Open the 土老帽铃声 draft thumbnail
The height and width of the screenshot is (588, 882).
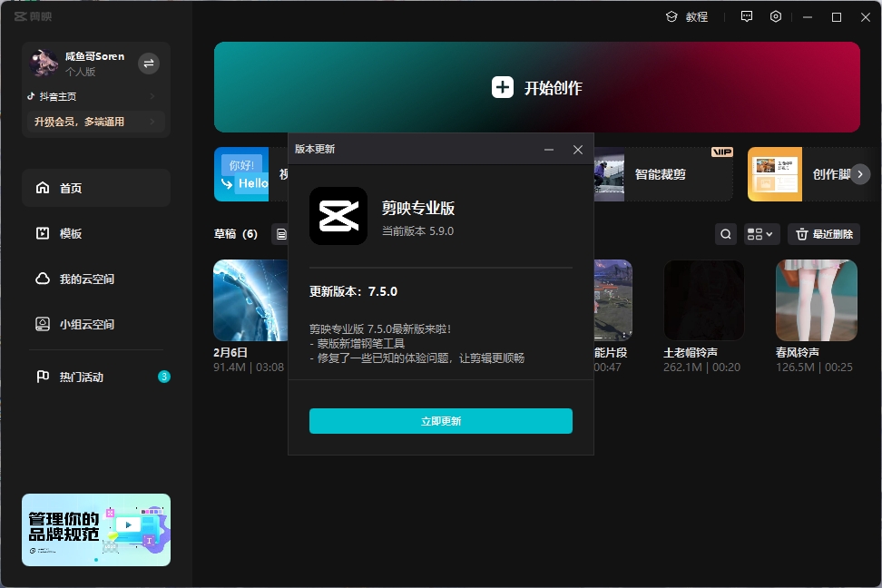click(704, 300)
